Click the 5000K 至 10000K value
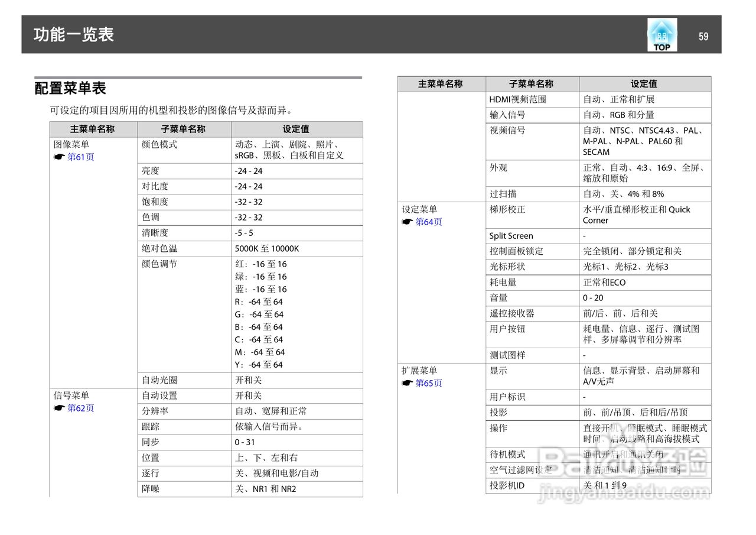Viewport: 756px width, 535px height. tap(267, 249)
